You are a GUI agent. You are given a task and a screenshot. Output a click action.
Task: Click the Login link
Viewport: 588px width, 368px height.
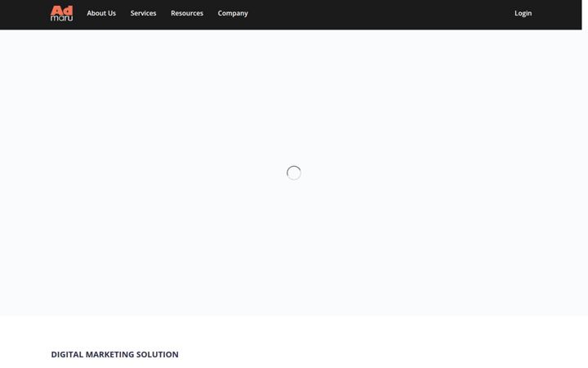click(x=523, y=13)
